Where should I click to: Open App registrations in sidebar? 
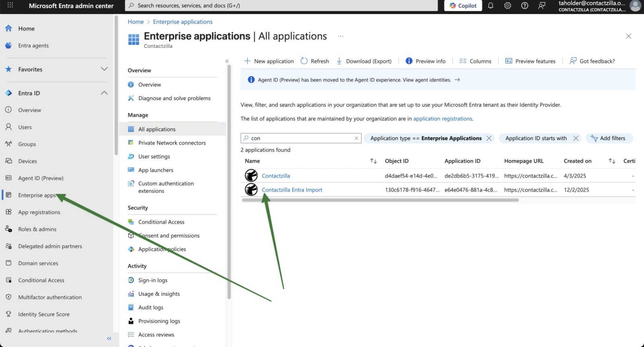click(39, 212)
